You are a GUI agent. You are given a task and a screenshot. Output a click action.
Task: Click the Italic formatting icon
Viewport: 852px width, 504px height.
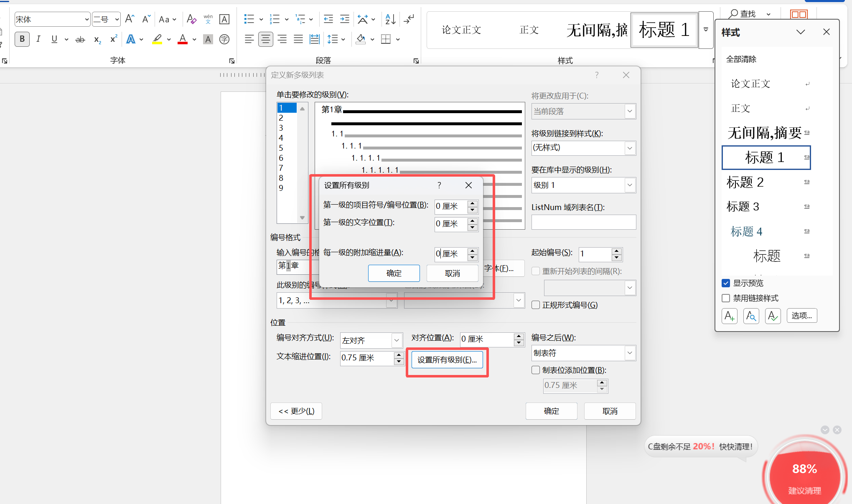coord(38,39)
